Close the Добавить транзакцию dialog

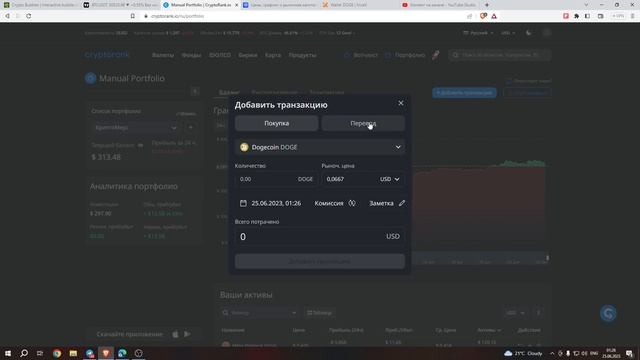tap(400, 103)
